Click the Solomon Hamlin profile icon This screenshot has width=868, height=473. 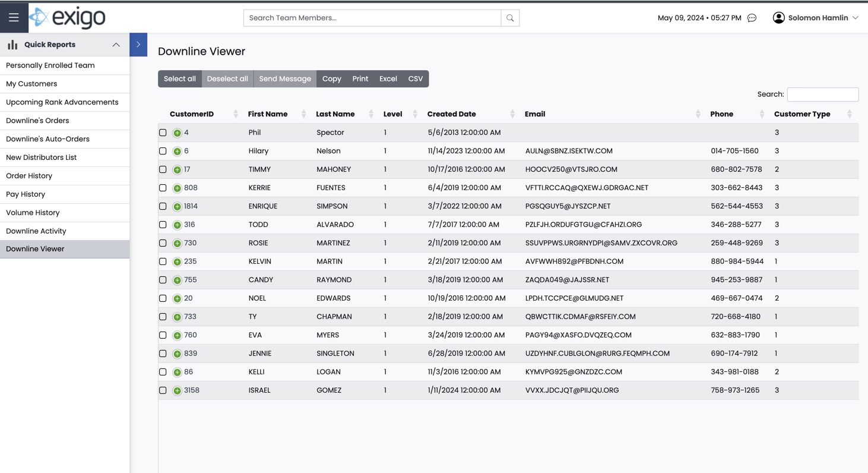pos(778,17)
